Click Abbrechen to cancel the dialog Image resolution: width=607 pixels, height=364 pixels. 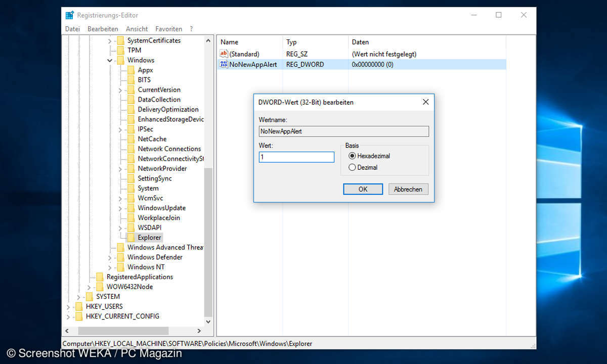click(x=408, y=189)
